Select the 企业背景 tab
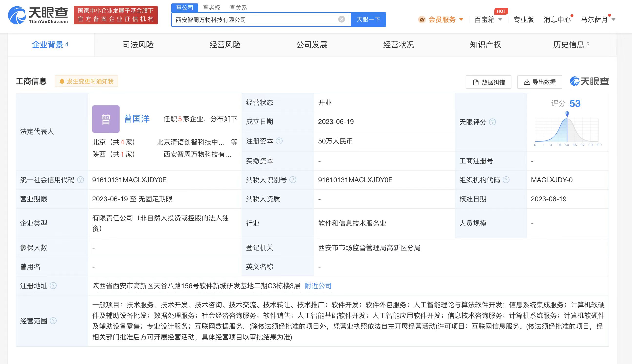Viewport: 632px width, 364px height. coord(51,44)
